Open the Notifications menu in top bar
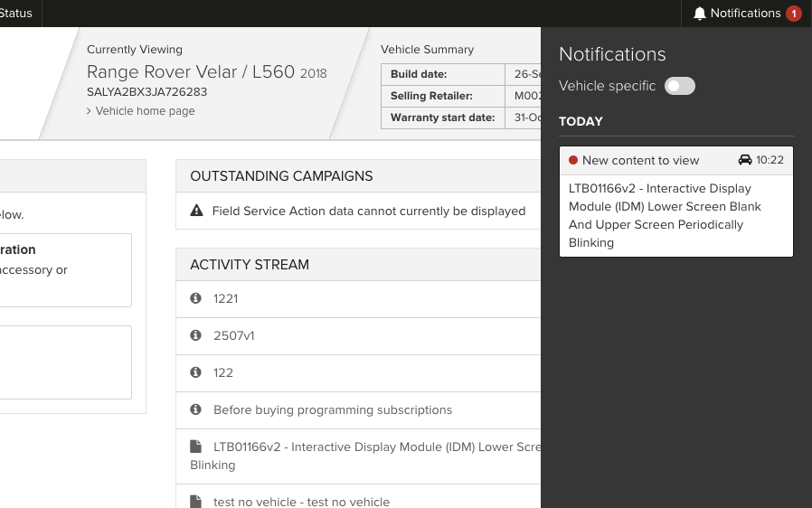Image resolution: width=812 pixels, height=508 pixels. tap(746, 14)
